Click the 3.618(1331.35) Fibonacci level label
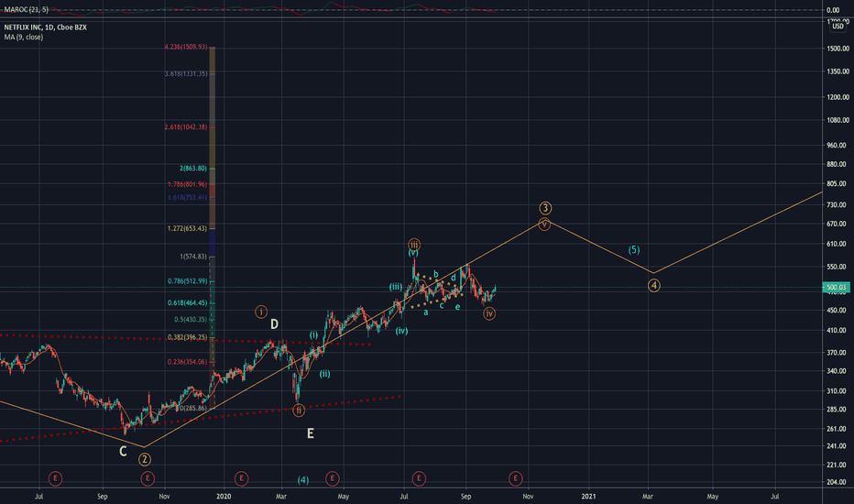Screen dimensions: 854x504 (186, 73)
